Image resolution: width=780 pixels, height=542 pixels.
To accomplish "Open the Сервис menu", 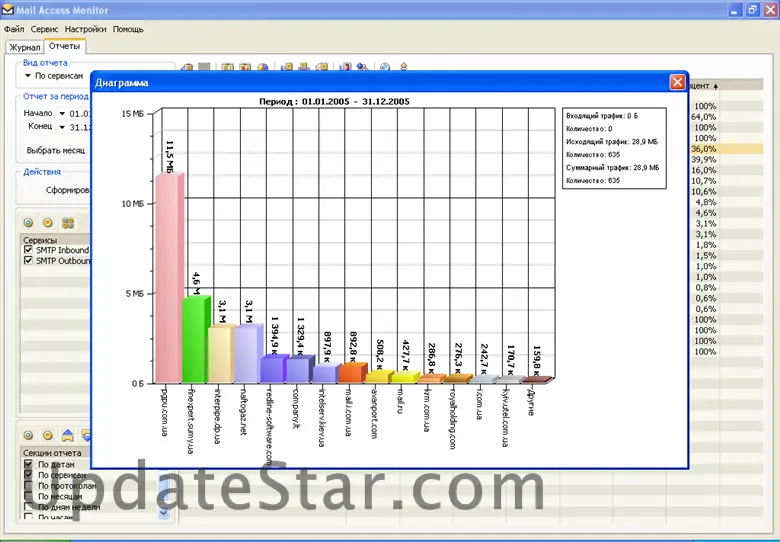I will click(x=44, y=29).
